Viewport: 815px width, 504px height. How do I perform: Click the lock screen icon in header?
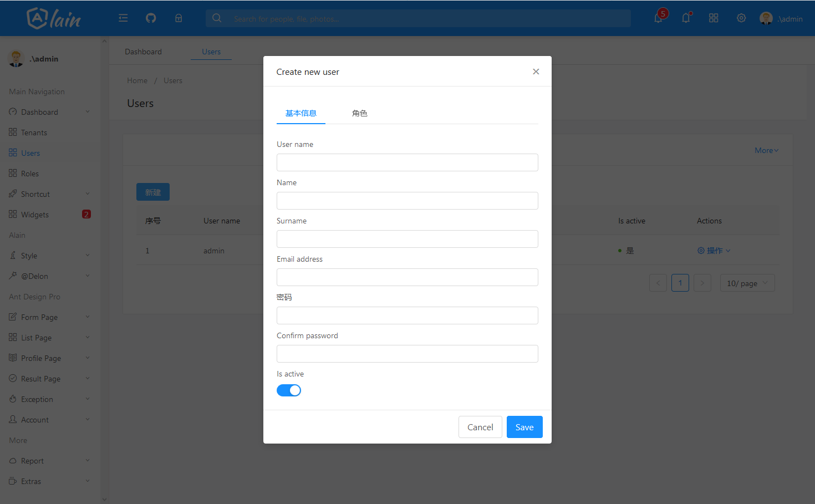click(179, 18)
